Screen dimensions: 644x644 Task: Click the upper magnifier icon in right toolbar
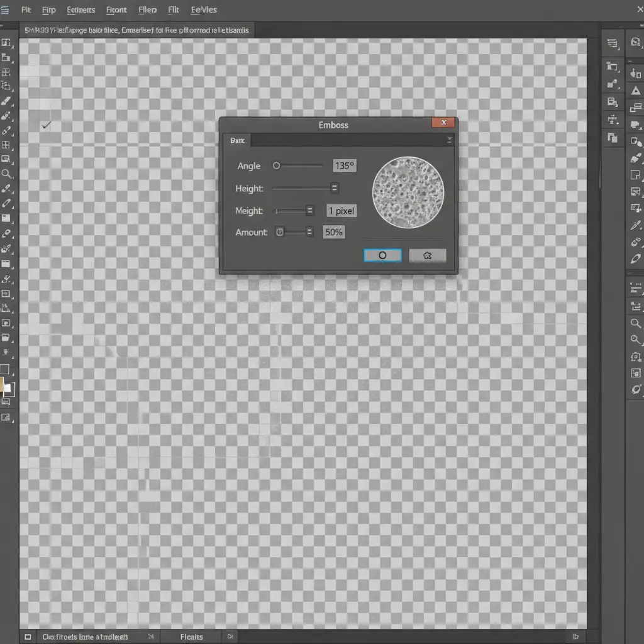coord(635,323)
